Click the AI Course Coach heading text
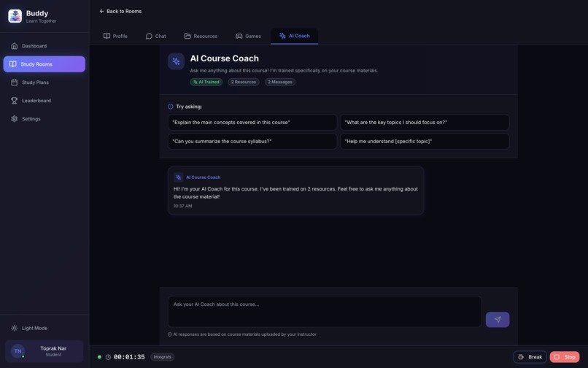 (x=224, y=58)
